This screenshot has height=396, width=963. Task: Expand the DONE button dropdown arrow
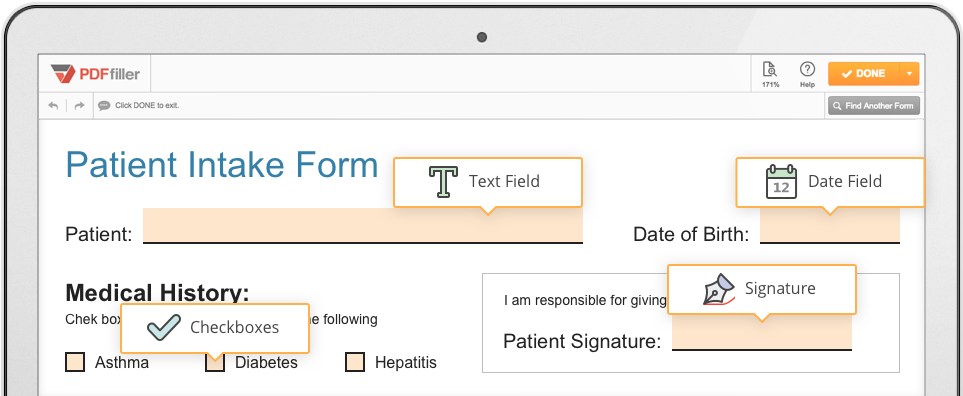(x=910, y=74)
